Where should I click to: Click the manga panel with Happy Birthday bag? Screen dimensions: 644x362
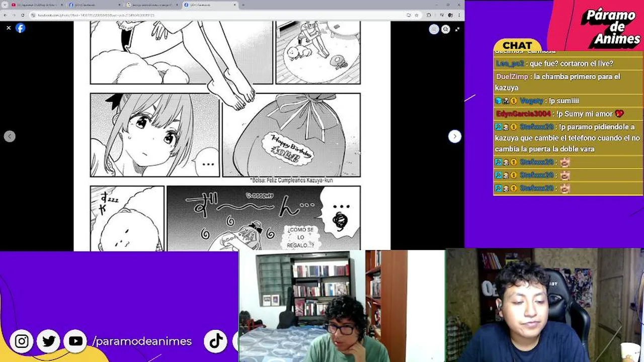[291, 135]
